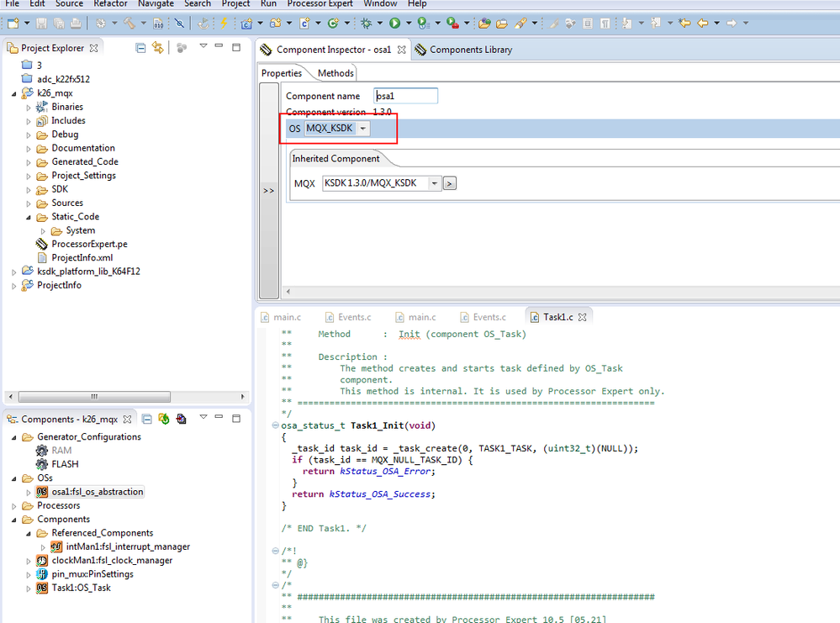Open the Components view menu triangle

pos(203,417)
